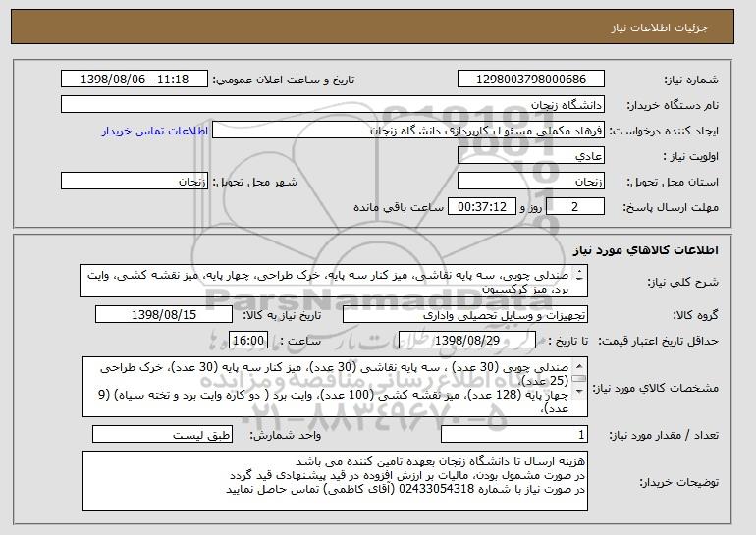This screenshot has height=535, width=756.
Task: Click the delivery province field زنجان
Action: [x=531, y=182]
